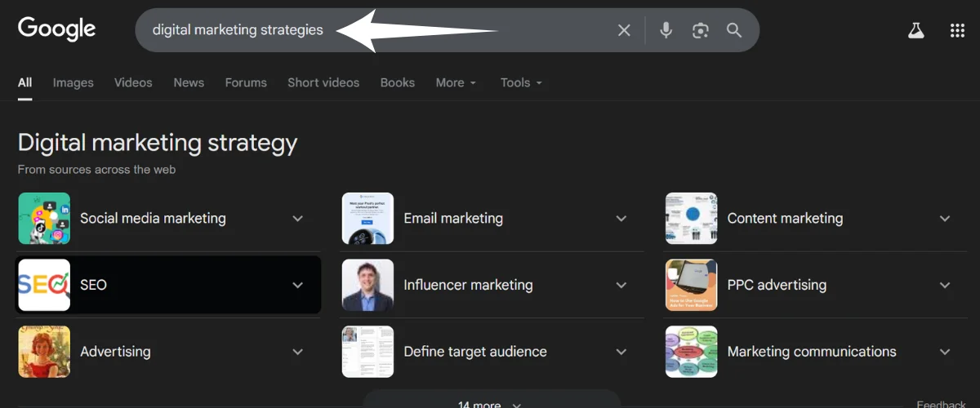Image resolution: width=980 pixels, height=408 pixels.
Task: Open Search Labs flask icon
Action: 915,30
